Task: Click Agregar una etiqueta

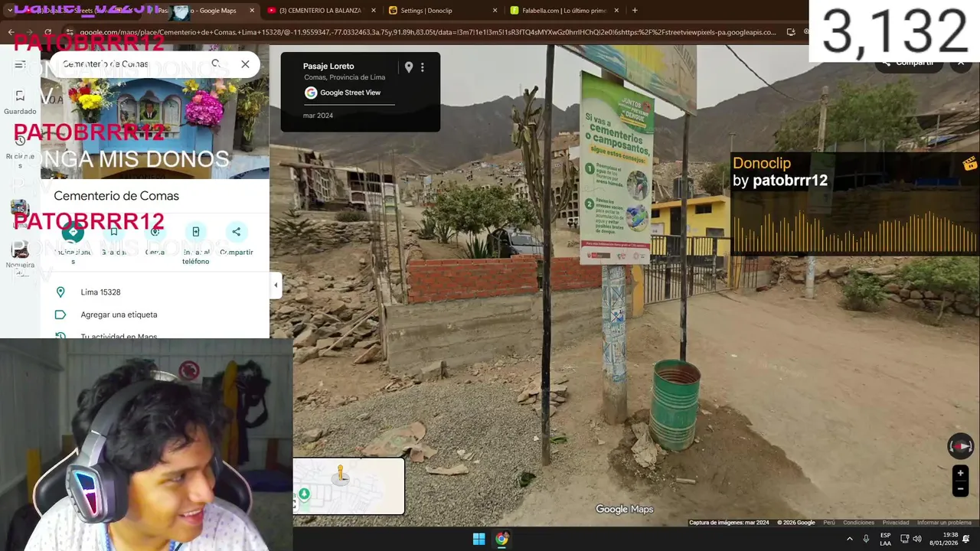Action: [155, 315]
